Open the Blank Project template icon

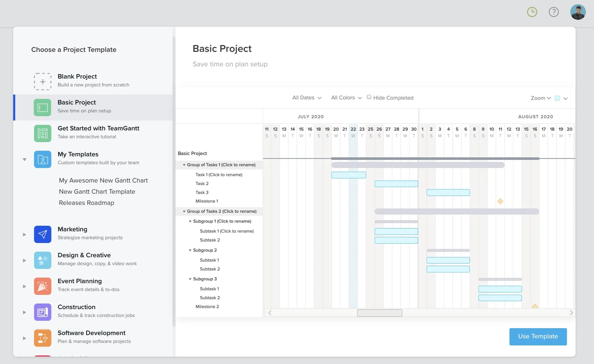43,81
